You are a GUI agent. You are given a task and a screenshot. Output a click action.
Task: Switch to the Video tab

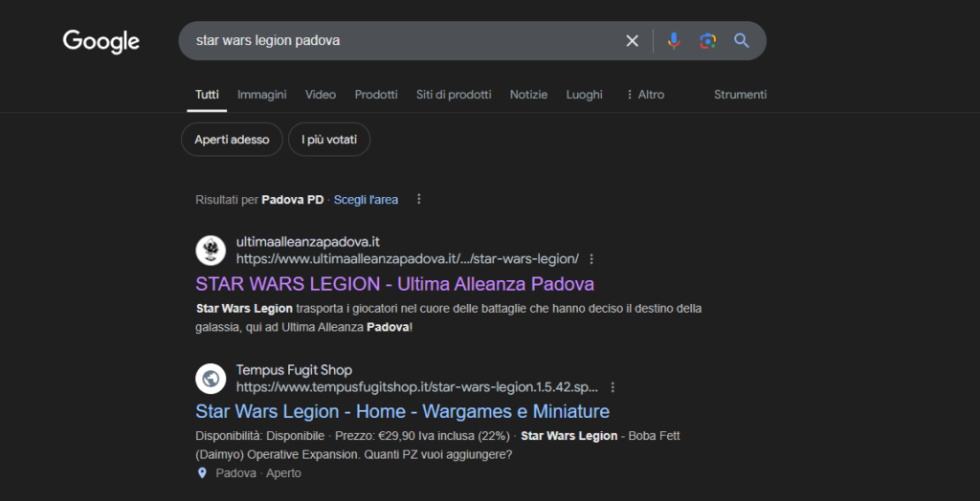321,95
